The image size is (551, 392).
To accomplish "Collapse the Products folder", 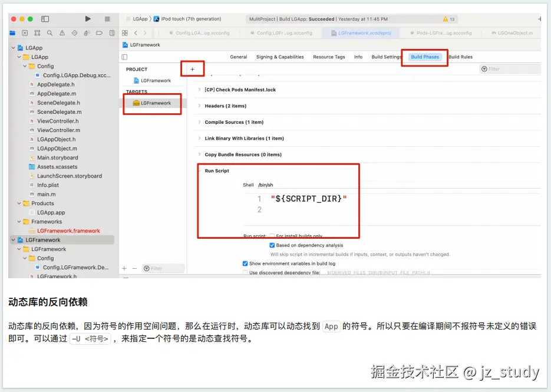I will 19,203.
